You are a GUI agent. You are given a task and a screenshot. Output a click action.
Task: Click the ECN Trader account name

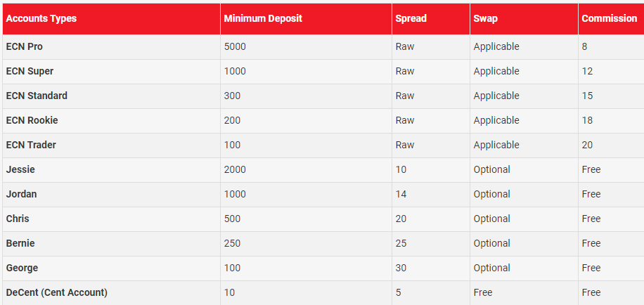(x=31, y=145)
